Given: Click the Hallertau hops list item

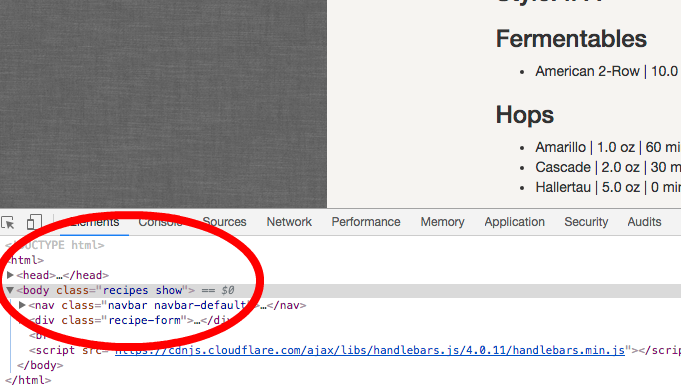Looking at the screenshot, I should [608, 187].
